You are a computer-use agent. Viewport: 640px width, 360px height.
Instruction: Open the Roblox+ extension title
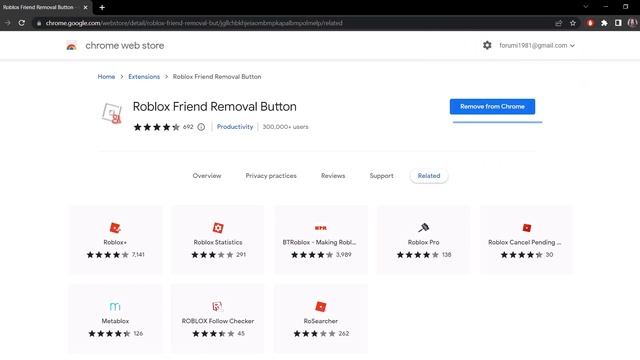click(115, 242)
